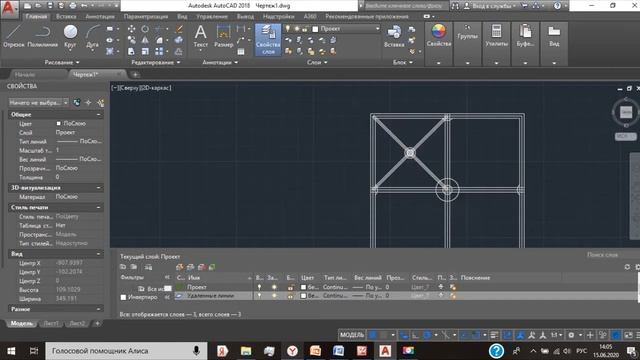640x360 pixels.
Task: Expand the Слои panel
Action: (317, 62)
